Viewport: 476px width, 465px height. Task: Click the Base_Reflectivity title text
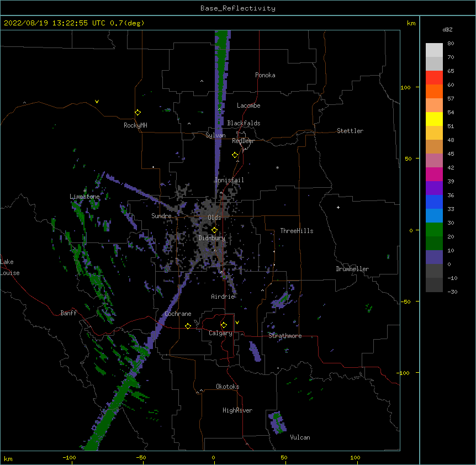[x=238, y=8]
